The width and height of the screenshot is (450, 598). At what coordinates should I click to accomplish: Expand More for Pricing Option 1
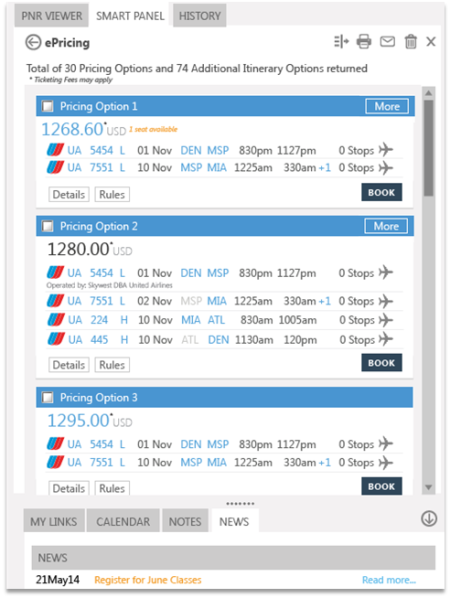[x=387, y=106]
